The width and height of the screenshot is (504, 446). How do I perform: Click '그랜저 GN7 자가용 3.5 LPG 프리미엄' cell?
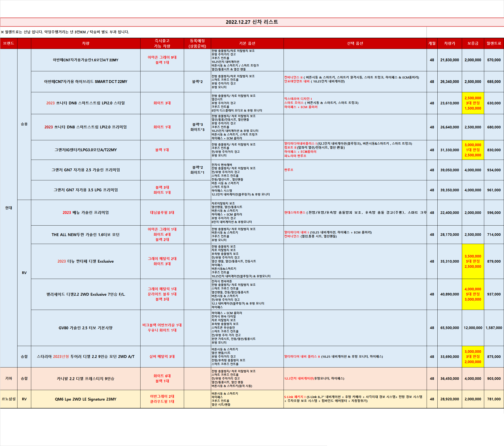[86, 190]
